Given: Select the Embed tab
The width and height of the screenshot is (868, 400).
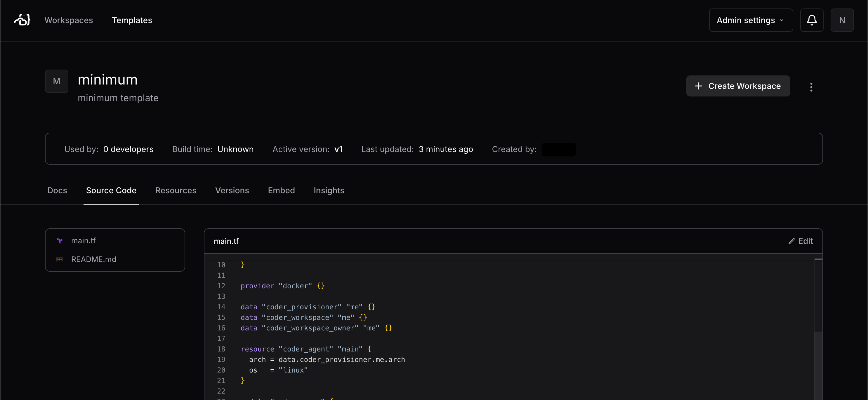Looking at the screenshot, I should [x=281, y=191].
